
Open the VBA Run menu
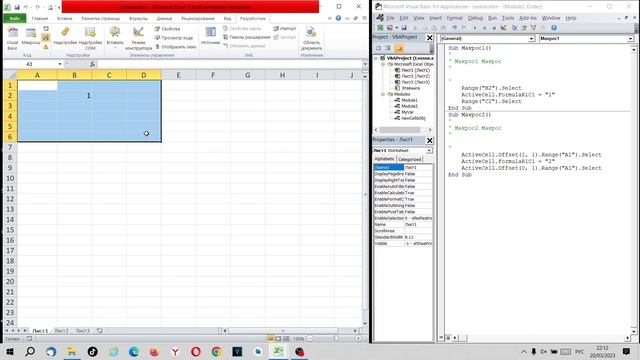pos(493,18)
